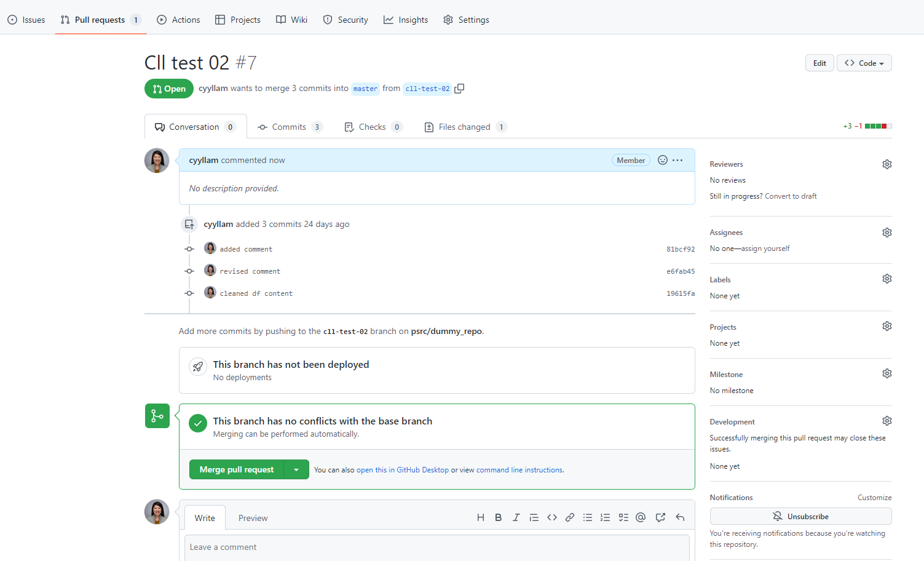Viewport: 924px width, 561px height.
Task: Select the Write tab in comment editor
Action: coord(205,518)
